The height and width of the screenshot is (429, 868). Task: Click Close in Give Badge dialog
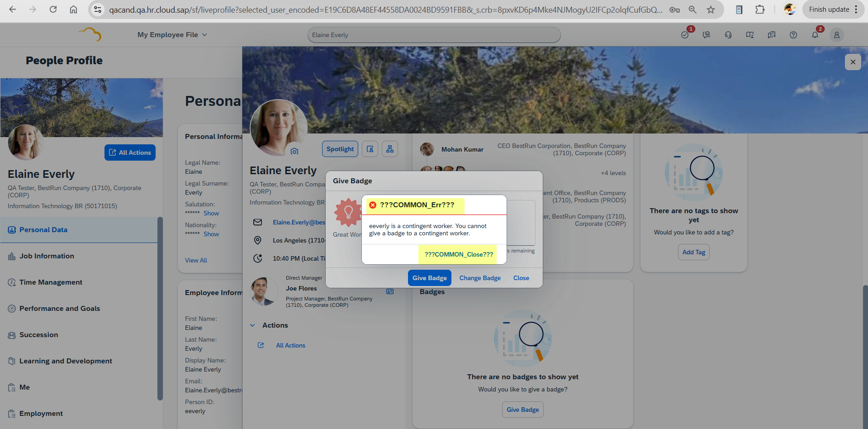point(521,278)
